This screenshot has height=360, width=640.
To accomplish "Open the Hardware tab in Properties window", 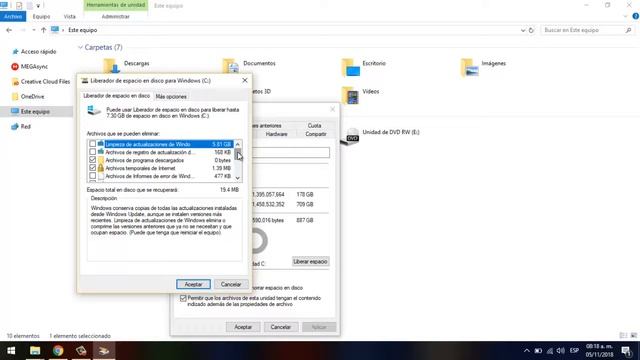I will pos(276,134).
